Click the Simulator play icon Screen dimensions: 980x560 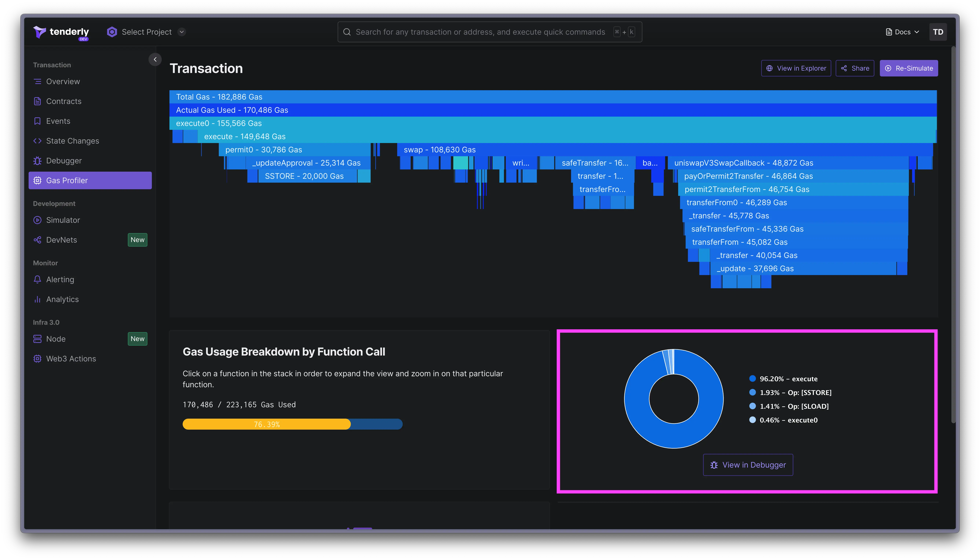click(37, 220)
